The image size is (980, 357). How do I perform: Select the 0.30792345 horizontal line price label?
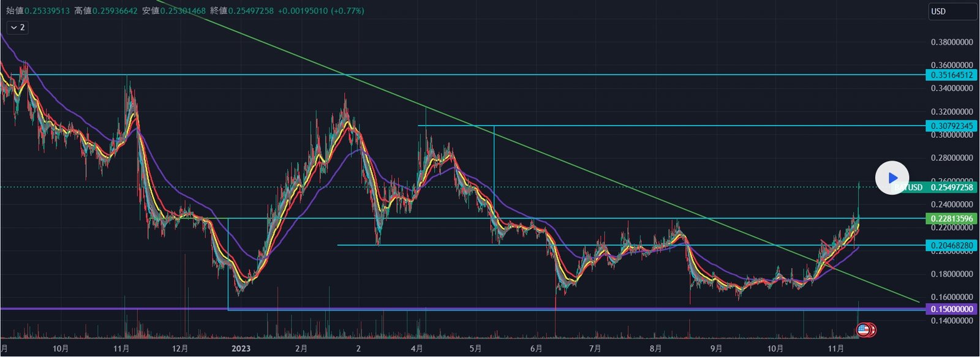pyautogui.click(x=951, y=126)
